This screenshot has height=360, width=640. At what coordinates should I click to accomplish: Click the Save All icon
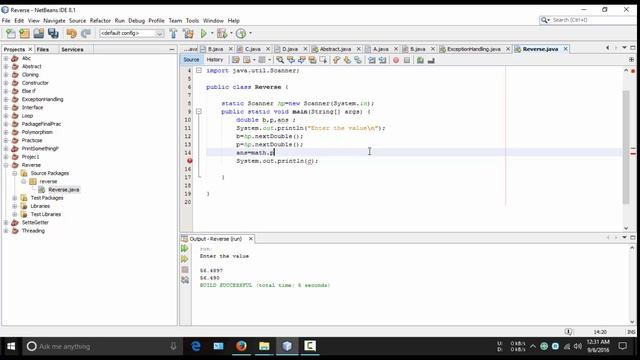click(x=53, y=33)
